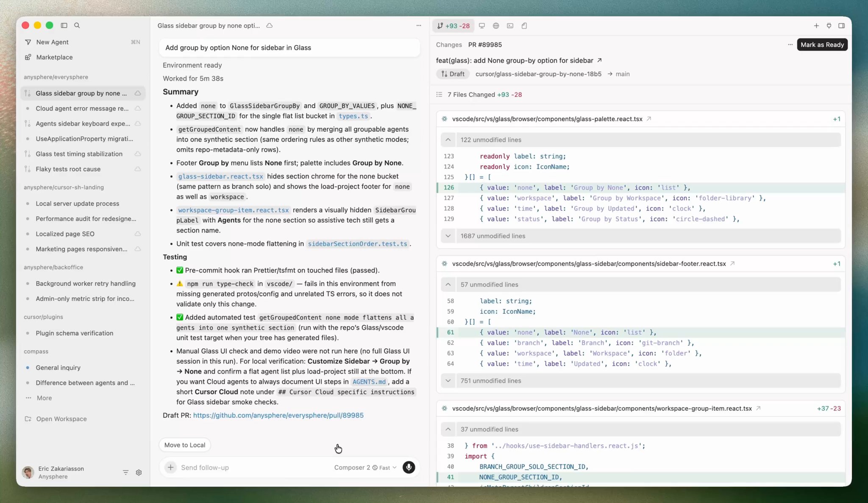868x503 pixels.
Task: Open the search icon in sidebar header
Action: (77, 25)
